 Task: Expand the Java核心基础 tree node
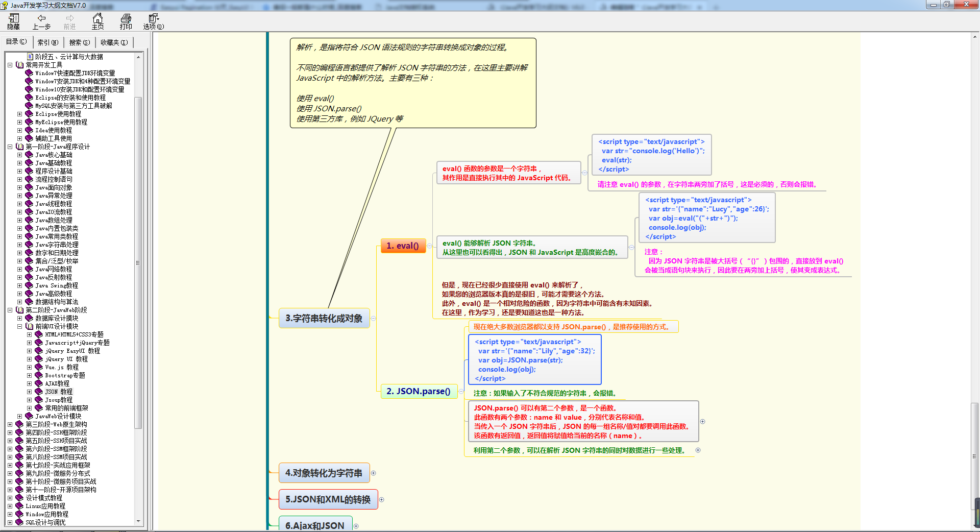point(19,155)
